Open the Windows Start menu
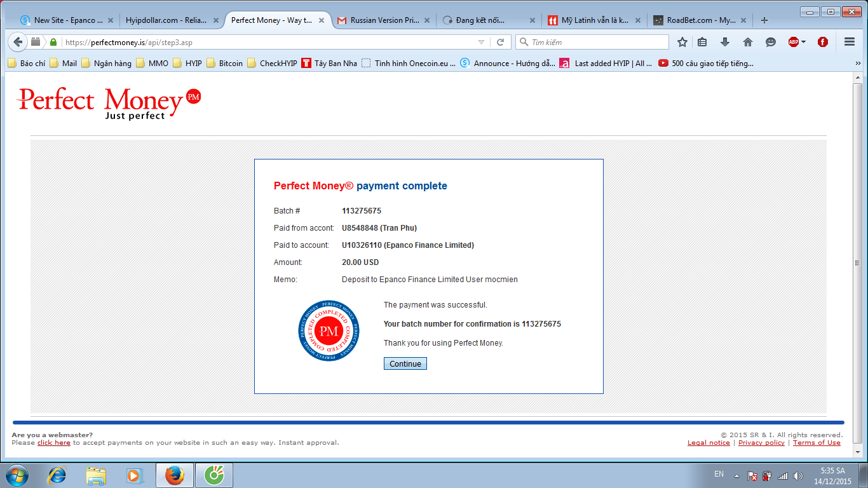The width and height of the screenshot is (868, 488). click(x=17, y=475)
